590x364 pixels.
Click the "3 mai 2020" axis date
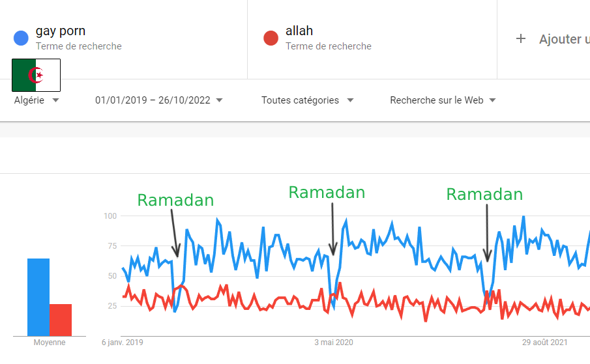333,343
